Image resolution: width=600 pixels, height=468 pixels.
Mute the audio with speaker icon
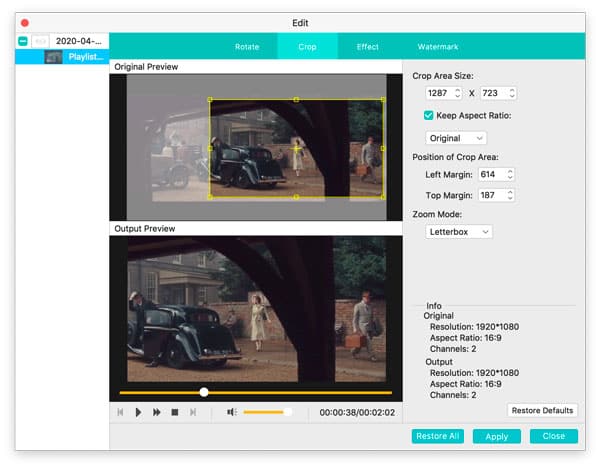coord(232,412)
